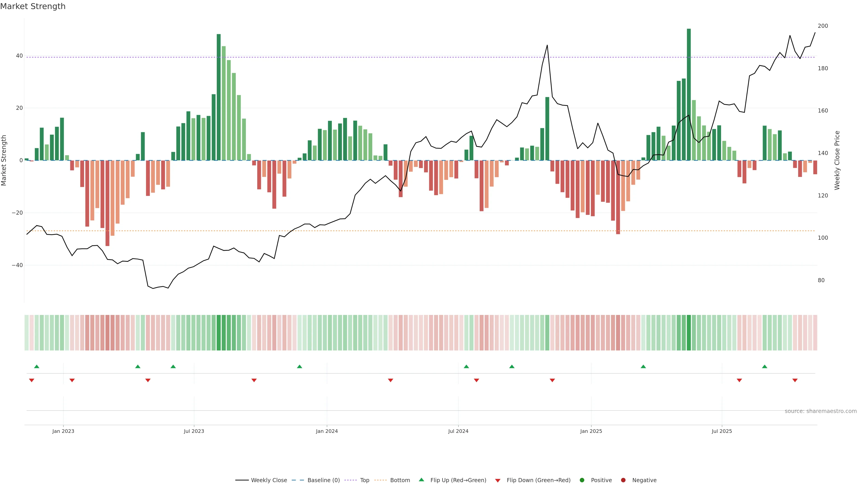Click the Jan 2024 x-axis label
This screenshot has height=488, width=868.
pyautogui.click(x=326, y=431)
